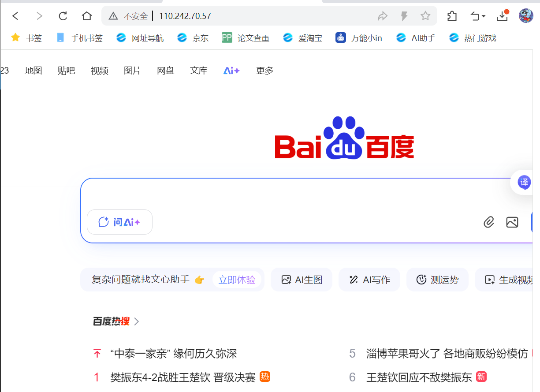Open the 爱淘宝 bookmark
This screenshot has width=540, height=392.
(302, 38)
